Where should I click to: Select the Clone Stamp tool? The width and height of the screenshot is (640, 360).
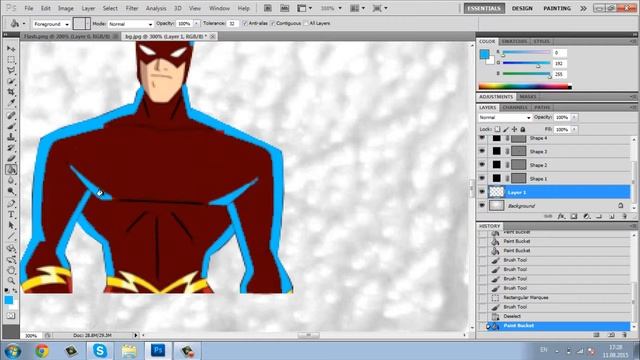11,137
